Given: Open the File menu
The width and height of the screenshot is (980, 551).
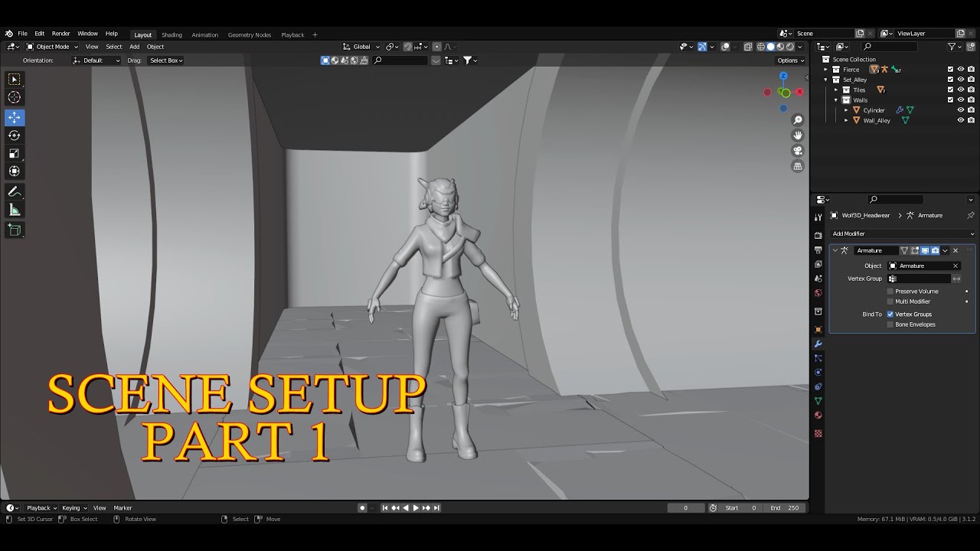Looking at the screenshot, I should tap(22, 34).
